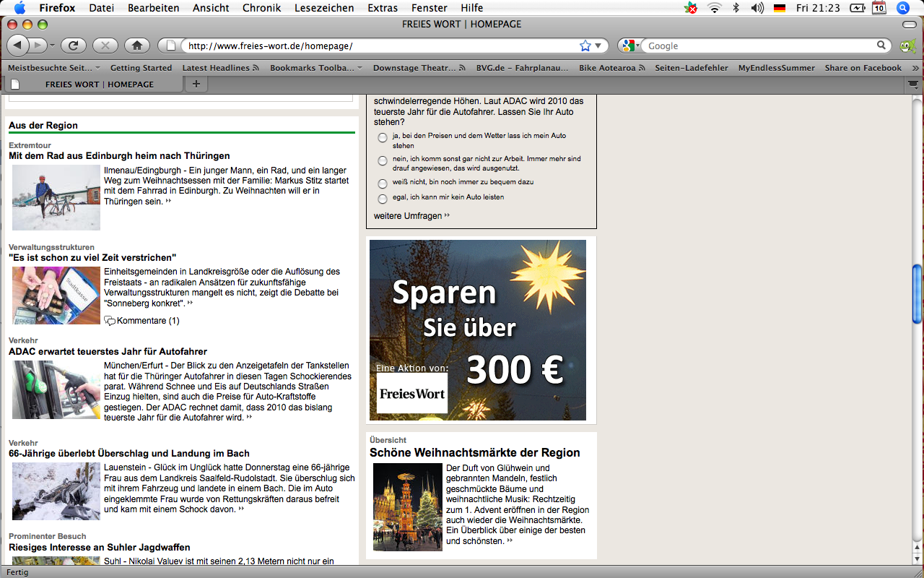
Task: Click the vertical scrollbar thumb
Action: click(917, 294)
